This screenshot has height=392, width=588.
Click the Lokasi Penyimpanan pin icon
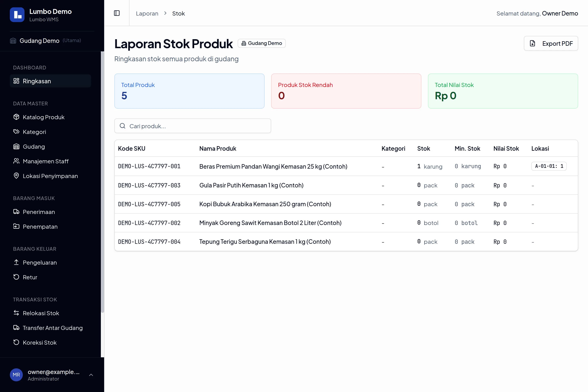click(16, 176)
